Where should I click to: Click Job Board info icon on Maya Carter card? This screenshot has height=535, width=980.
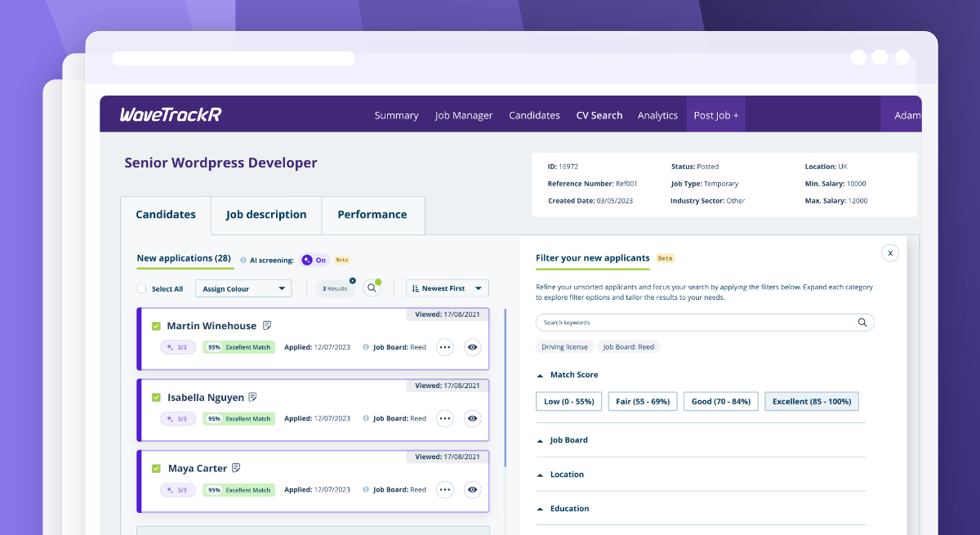pos(366,490)
